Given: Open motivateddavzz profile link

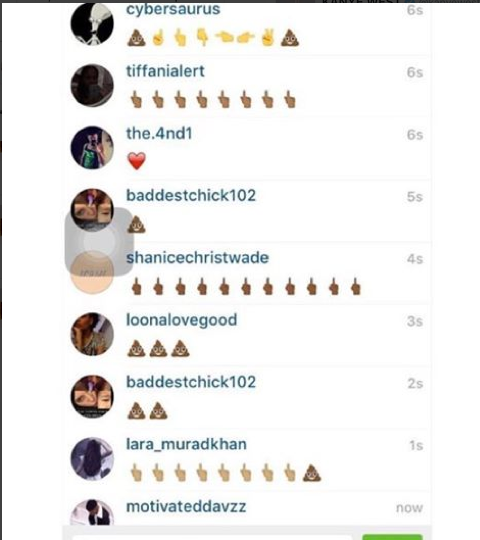Looking at the screenshot, I should (x=186, y=507).
